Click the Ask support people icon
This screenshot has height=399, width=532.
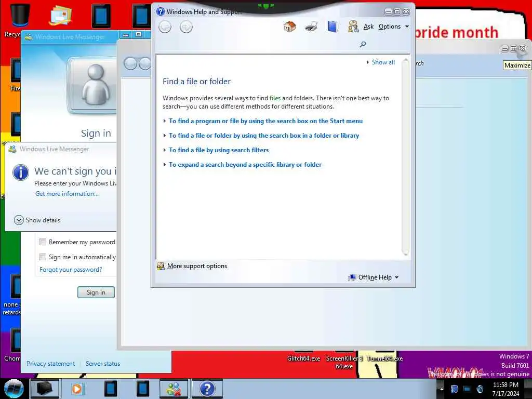coord(353,26)
